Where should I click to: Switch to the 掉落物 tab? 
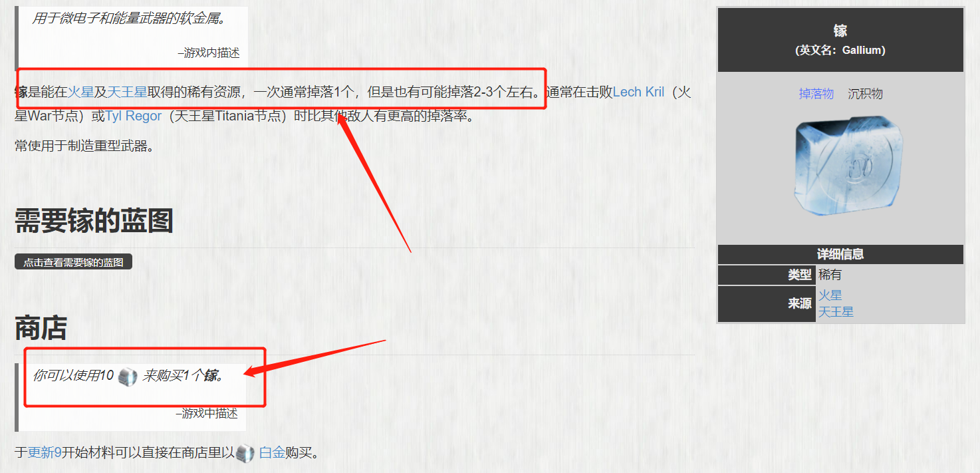click(x=816, y=94)
